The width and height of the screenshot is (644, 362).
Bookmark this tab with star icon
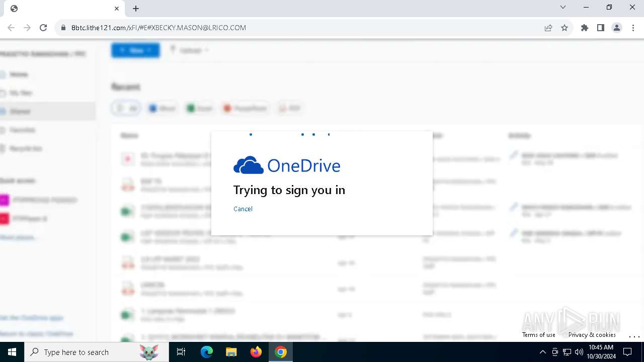click(x=565, y=28)
